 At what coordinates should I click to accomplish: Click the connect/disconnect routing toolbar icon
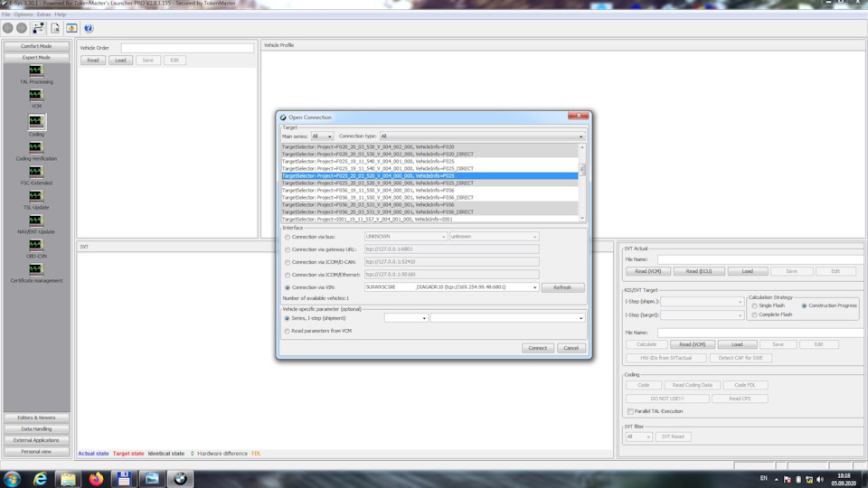pyautogui.click(x=38, y=28)
